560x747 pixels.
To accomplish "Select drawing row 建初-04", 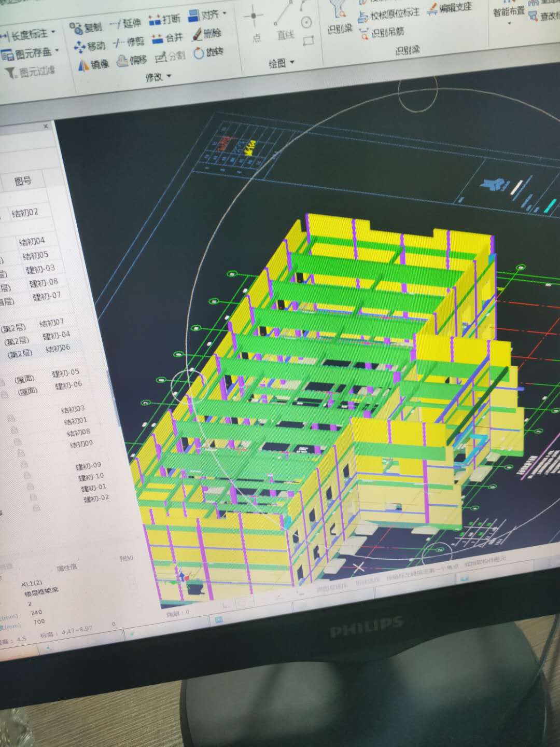I will (56, 336).
